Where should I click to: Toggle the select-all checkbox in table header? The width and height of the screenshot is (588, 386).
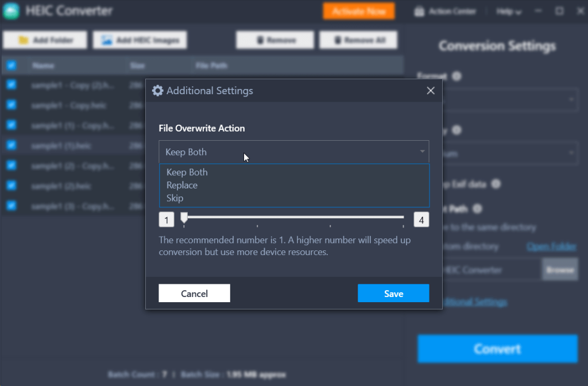point(11,65)
